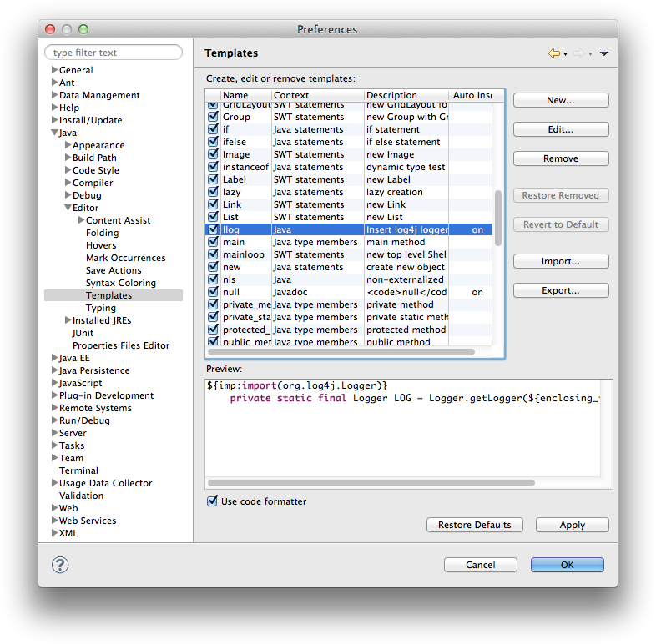Open the view menu triangle icon
Image resolution: width=656 pixels, height=644 pixels.
point(604,54)
